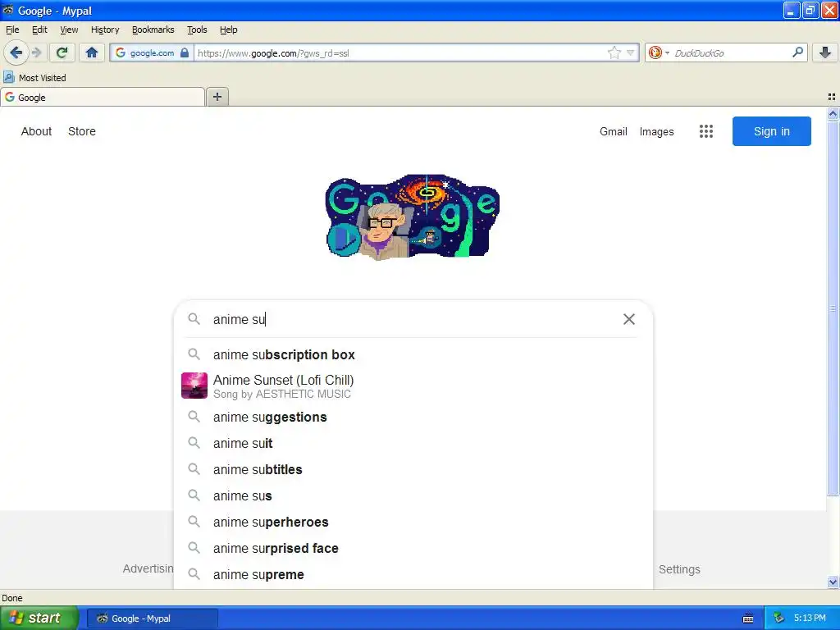Click the URL address field
Screen dimensions: 840x630
tap(399, 52)
